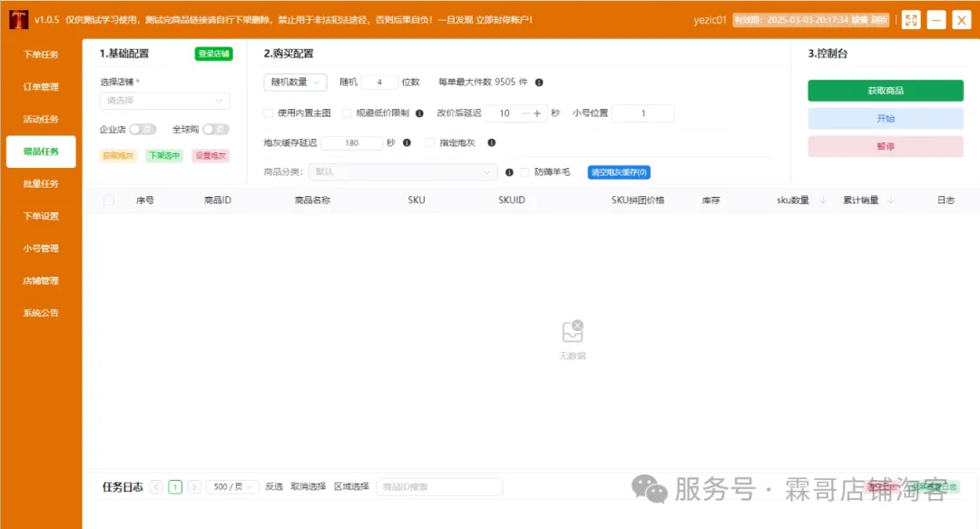
Task: Expand the 随机数量 dropdown
Action: 295,83
